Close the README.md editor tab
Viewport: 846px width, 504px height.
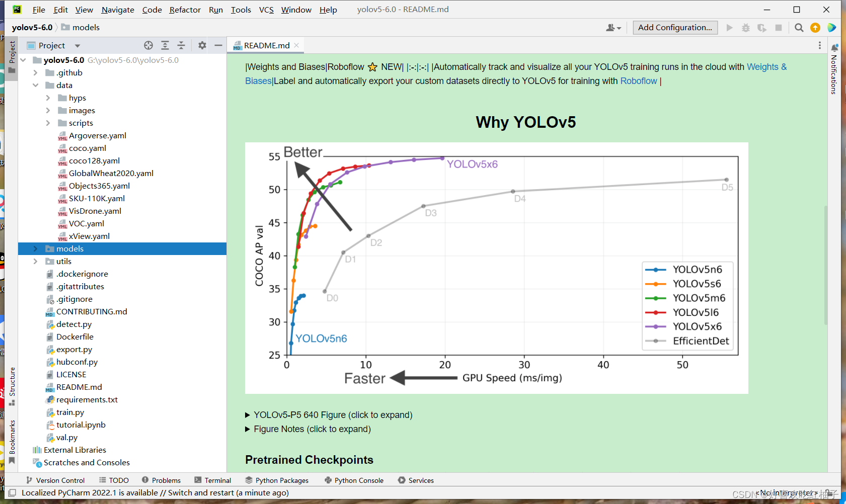tap(296, 45)
